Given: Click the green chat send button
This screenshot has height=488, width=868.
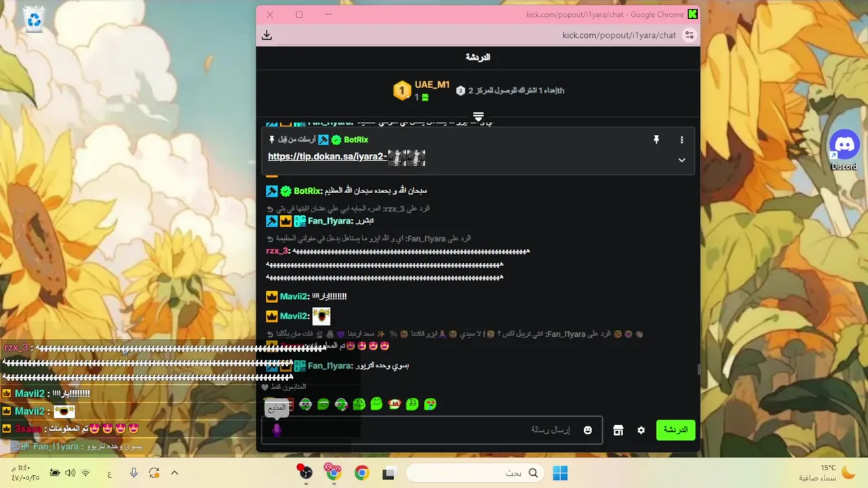Looking at the screenshot, I should (676, 430).
